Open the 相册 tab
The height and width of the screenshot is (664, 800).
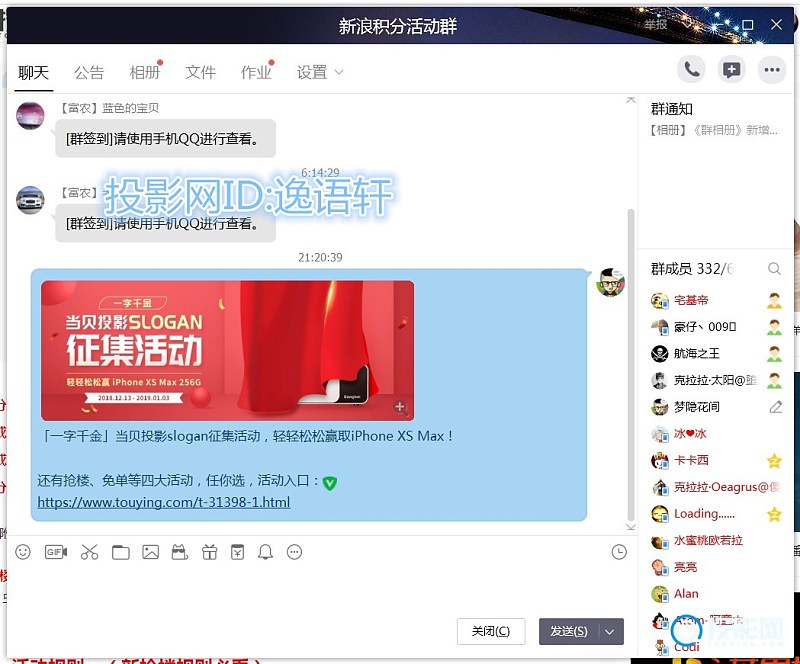(x=144, y=72)
